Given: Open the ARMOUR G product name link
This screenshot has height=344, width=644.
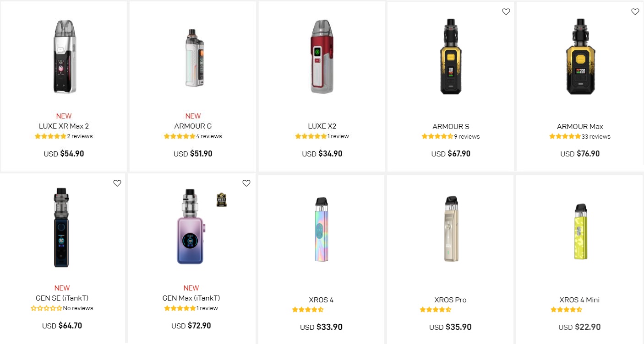Looking at the screenshot, I should coord(193,126).
